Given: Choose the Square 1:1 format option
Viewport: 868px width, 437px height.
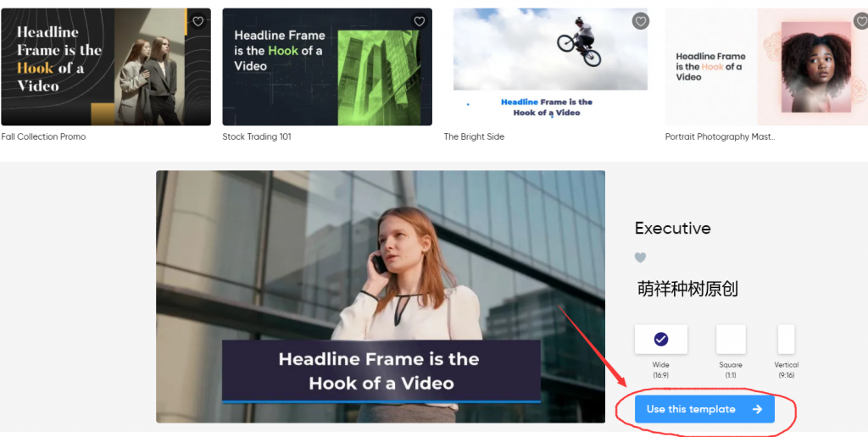Looking at the screenshot, I should tap(731, 340).
